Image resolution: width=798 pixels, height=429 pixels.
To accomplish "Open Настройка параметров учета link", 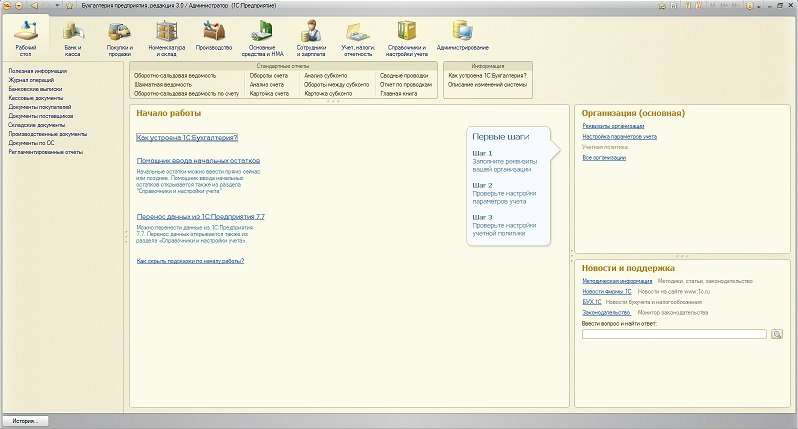I will click(x=619, y=136).
